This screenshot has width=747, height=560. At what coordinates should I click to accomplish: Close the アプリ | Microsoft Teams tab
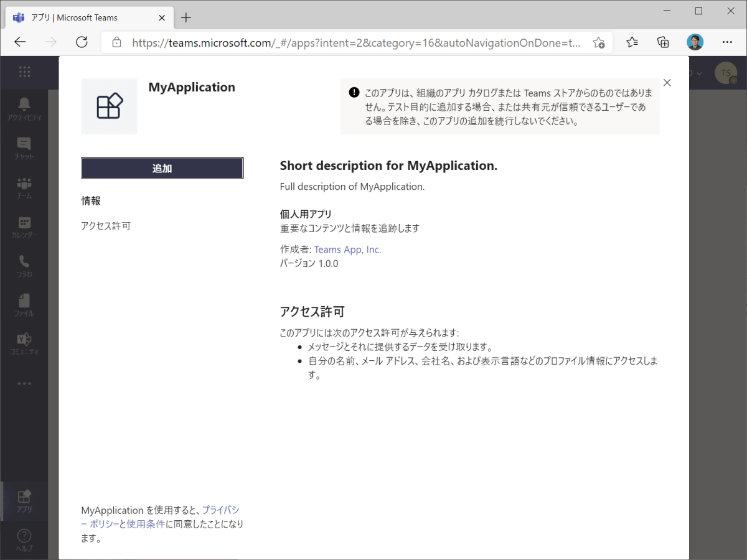pyautogui.click(x=161, y=17)
